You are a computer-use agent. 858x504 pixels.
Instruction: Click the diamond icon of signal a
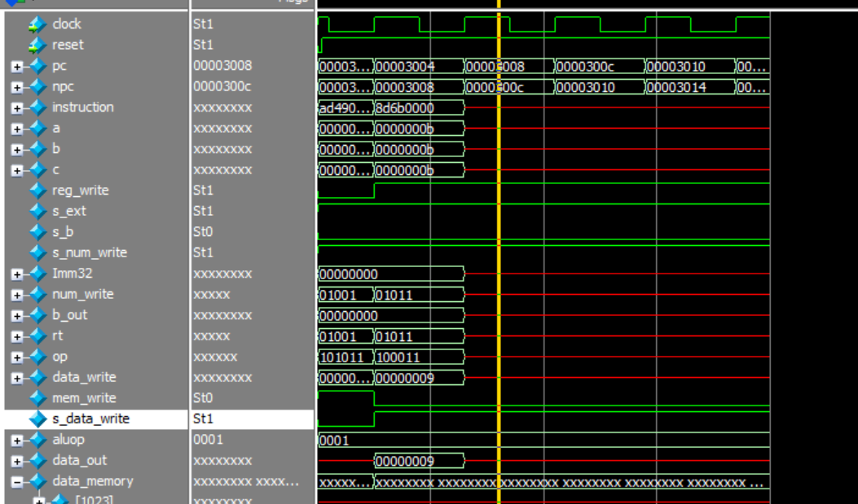37,129
